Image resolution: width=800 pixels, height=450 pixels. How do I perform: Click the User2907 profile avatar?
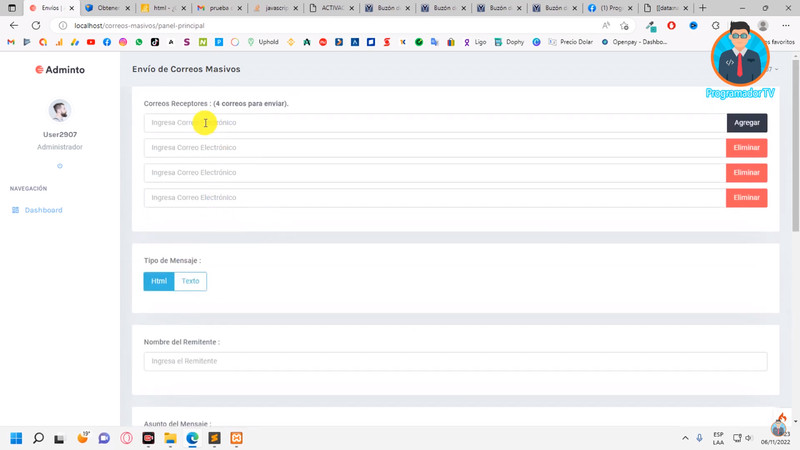click(x=60, y=111)
